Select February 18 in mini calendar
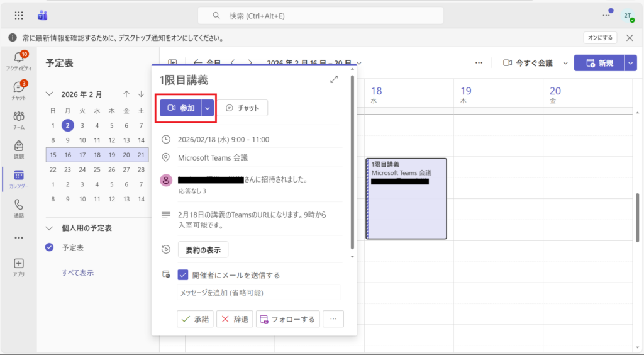Viewport: 644px width, 355px height. coord(97,155)
